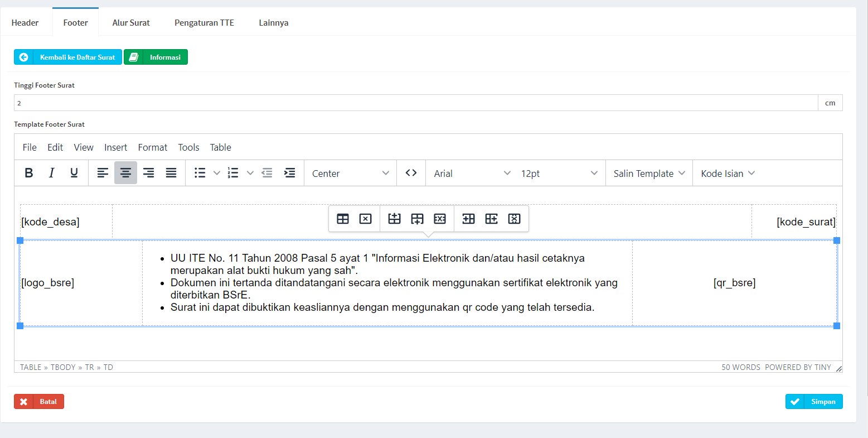Open the source code view
Image resolution: width=868 pixels, height=438 pixels.
[x=411, y=173]
